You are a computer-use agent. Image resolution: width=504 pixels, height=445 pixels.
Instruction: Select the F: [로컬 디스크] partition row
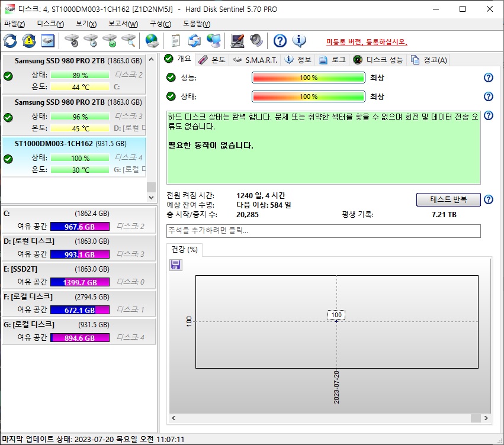click(x=79, y=304)
